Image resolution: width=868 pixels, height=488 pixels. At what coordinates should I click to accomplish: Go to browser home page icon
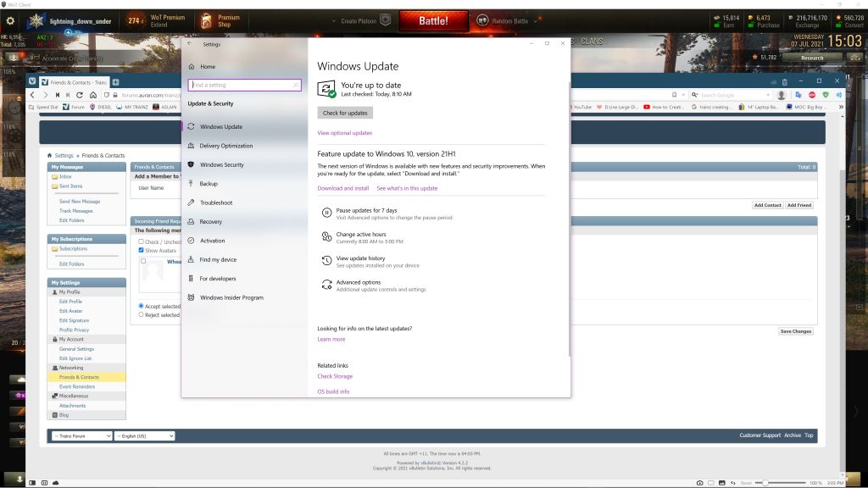point(93,95)
